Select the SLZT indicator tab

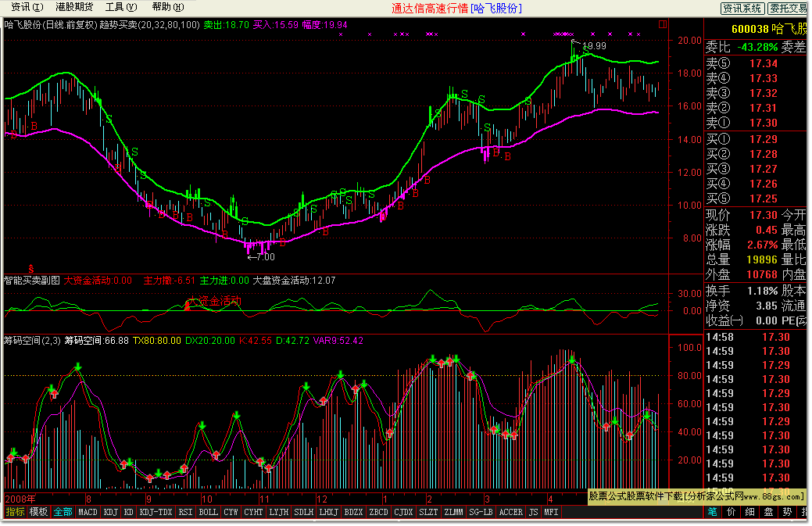(x=428, y=512)
